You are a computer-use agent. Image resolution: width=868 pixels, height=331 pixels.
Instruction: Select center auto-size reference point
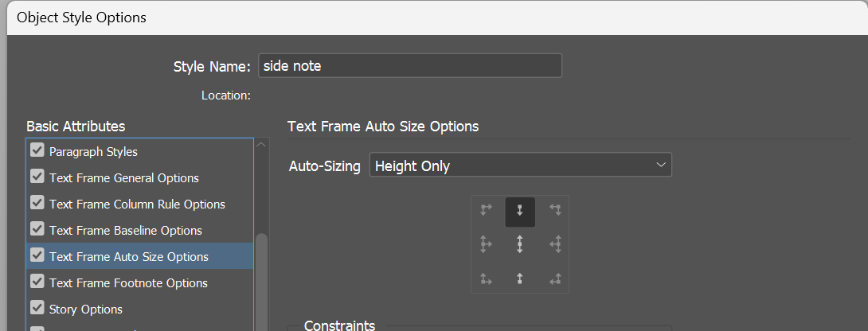pyautogui.click(x=519, y=244)
